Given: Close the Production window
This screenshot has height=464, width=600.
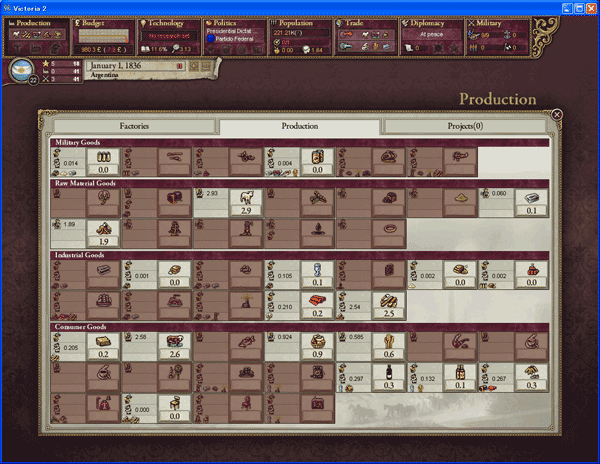Looking at the screenshot, I should (x=557, y=115).
